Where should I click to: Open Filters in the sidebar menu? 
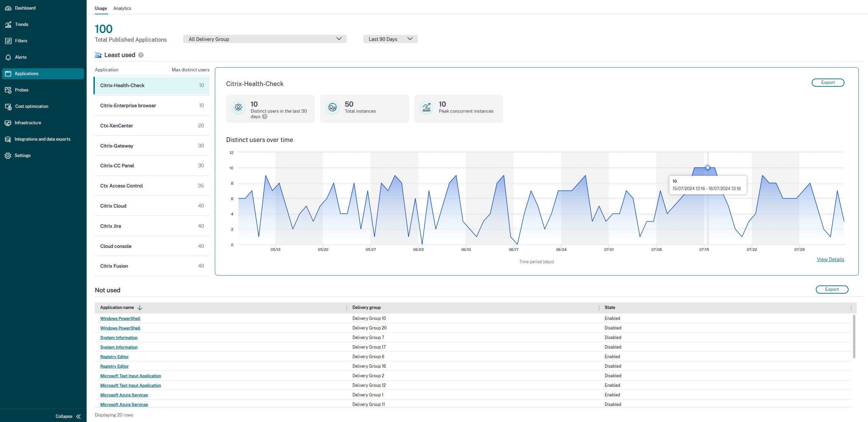(x=21, y=41)
